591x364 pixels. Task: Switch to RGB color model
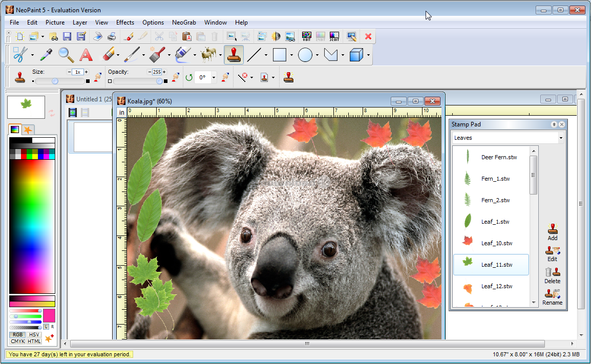18,335
